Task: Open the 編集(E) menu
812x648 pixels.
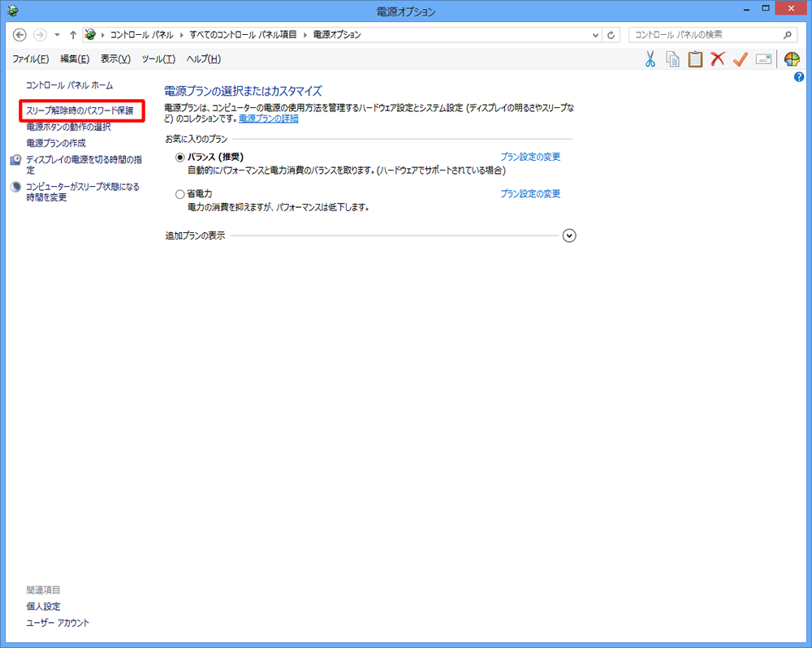Action: click(75, 59)
